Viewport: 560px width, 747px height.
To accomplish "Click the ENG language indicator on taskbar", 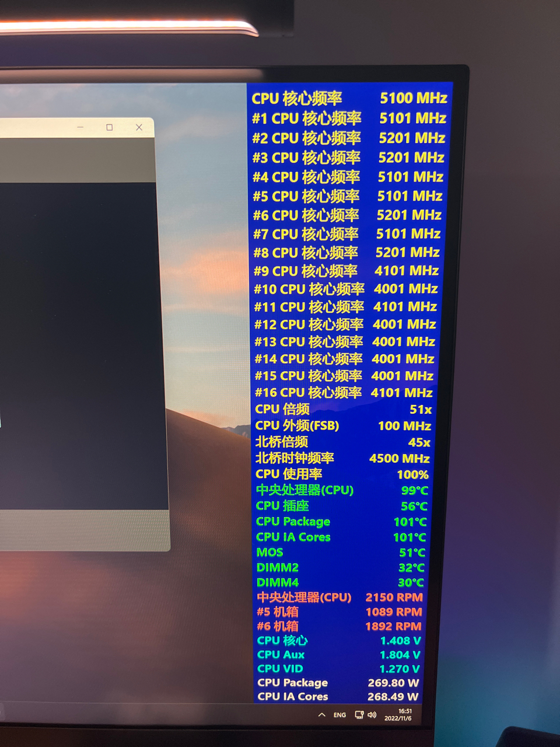I will (x=339, y=714).
